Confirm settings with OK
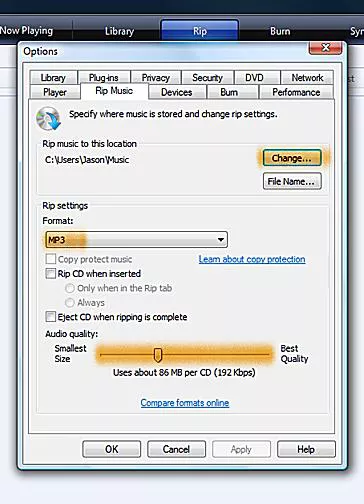 (x=112, y=449)
